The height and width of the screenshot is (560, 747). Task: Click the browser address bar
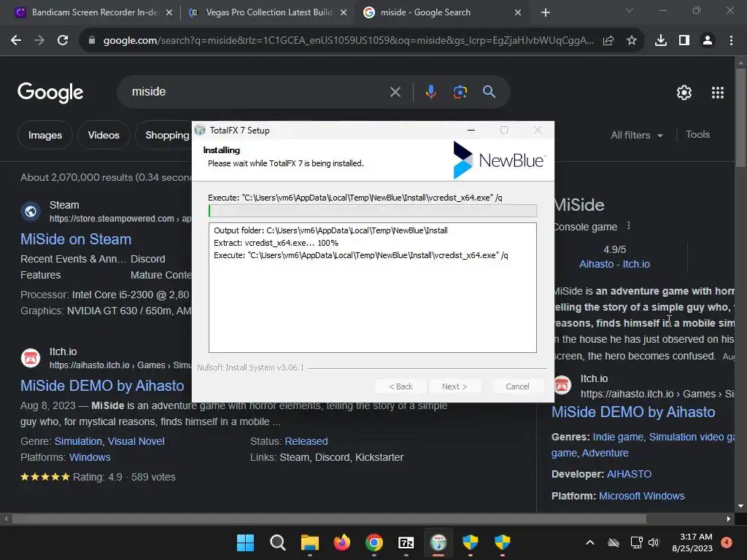348,41
